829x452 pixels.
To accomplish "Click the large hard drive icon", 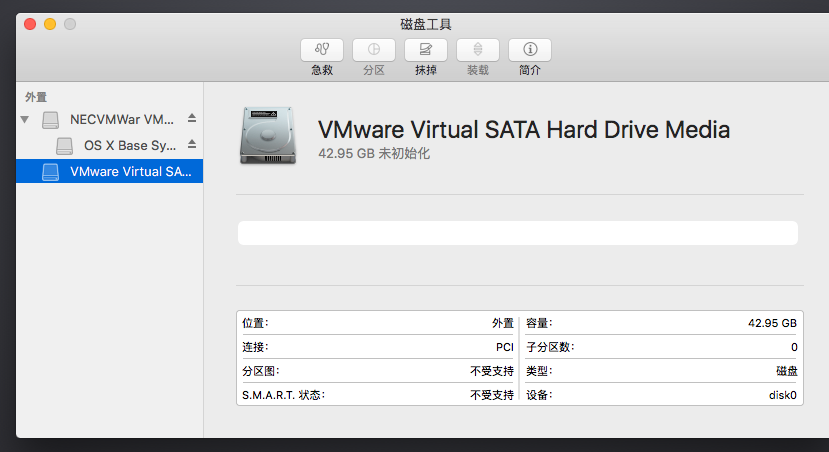I will tap(267, 137).
